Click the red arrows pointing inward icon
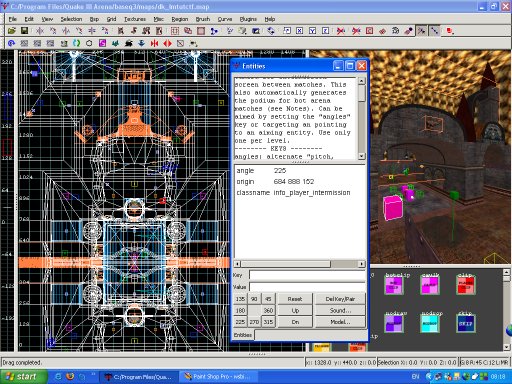This screenshot has width=512, height=384. pos(154,43)
